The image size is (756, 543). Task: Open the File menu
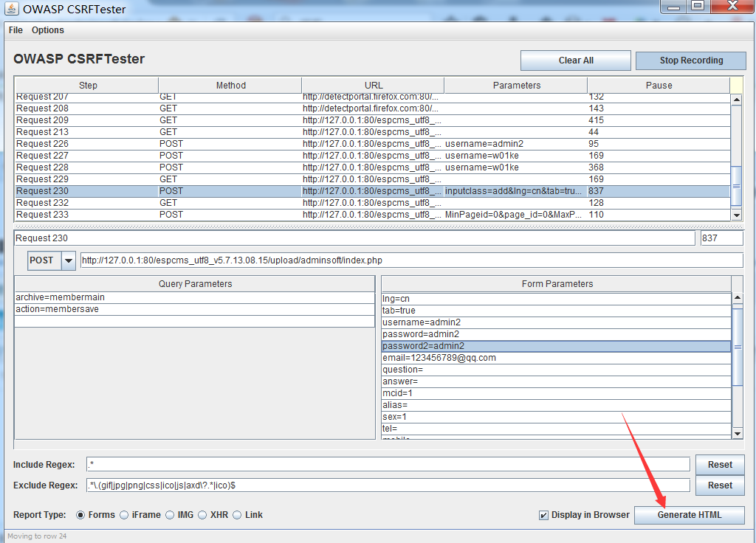pyautogui.click(x=16, y=30)
